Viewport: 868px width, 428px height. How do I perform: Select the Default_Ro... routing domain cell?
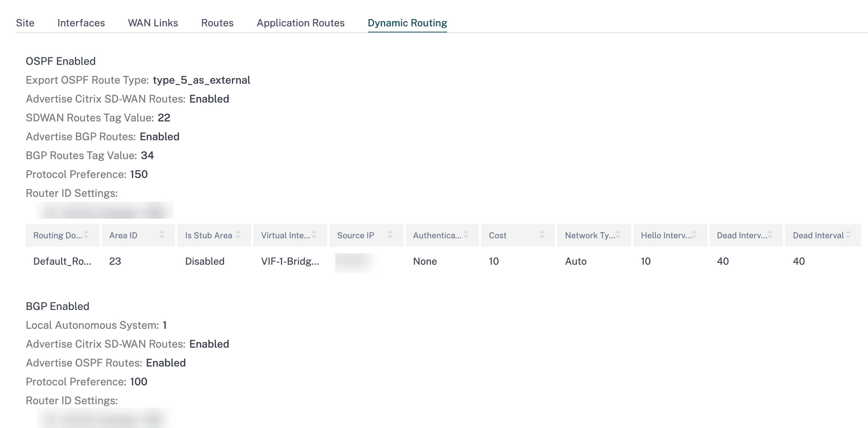[62, 261]
